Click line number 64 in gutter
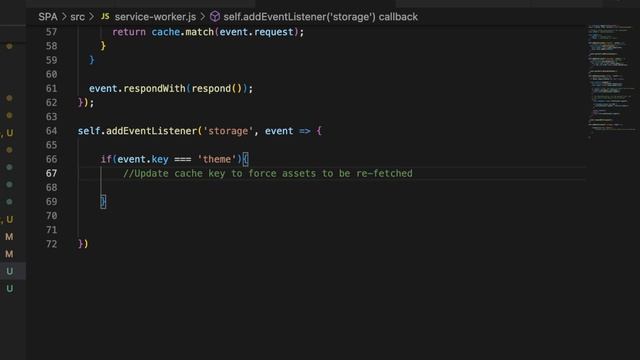 pyautogui.click(x=51, y=131)
